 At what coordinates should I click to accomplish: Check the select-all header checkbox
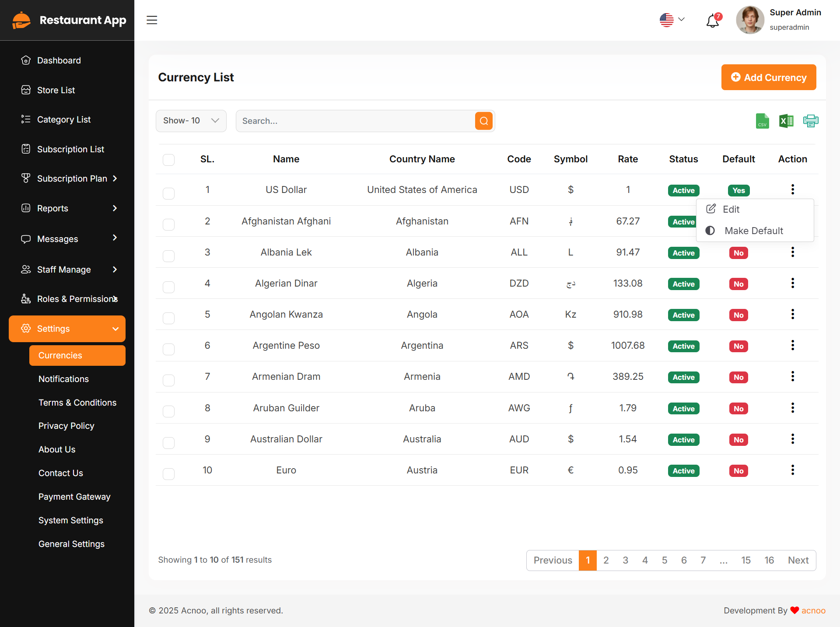[x=168, y=160]
